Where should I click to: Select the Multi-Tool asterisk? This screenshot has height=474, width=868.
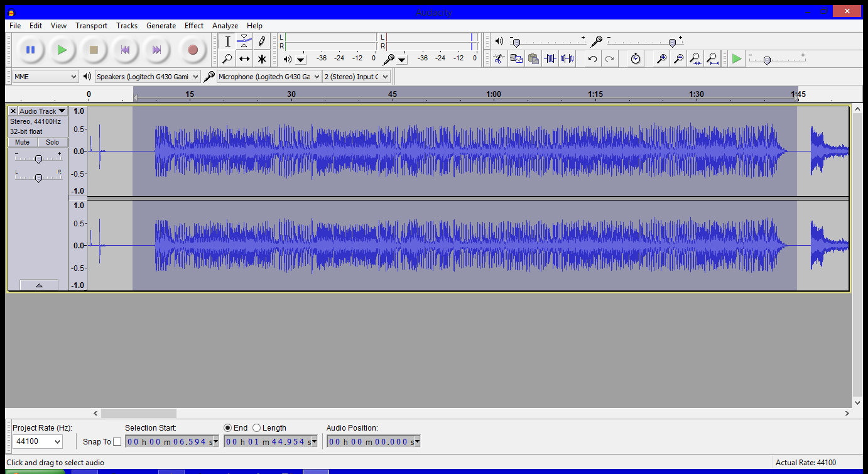(x=261, y=58)
